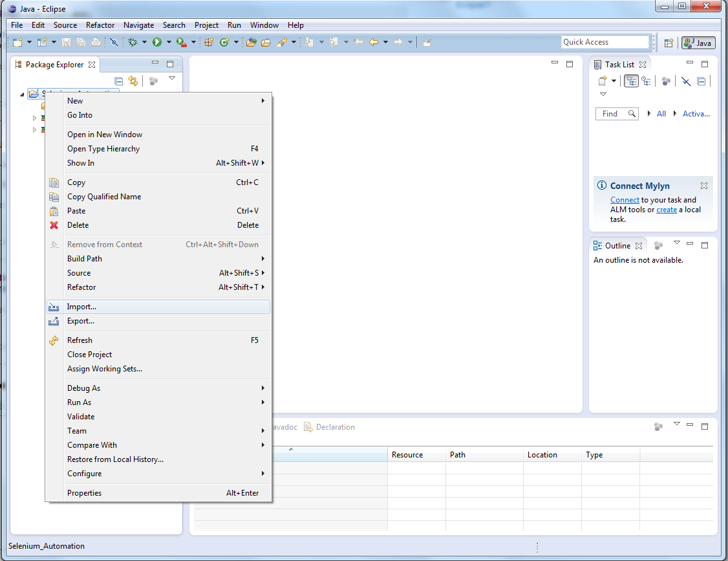Open the Navigate menu
This screenshot has width=728, height=561.
(x=139, y=25)
